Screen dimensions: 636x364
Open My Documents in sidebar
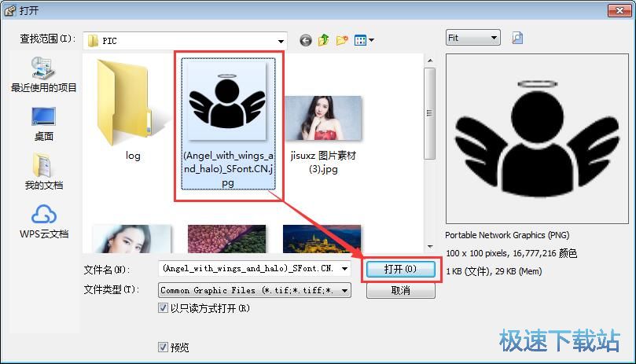point(44,171)
